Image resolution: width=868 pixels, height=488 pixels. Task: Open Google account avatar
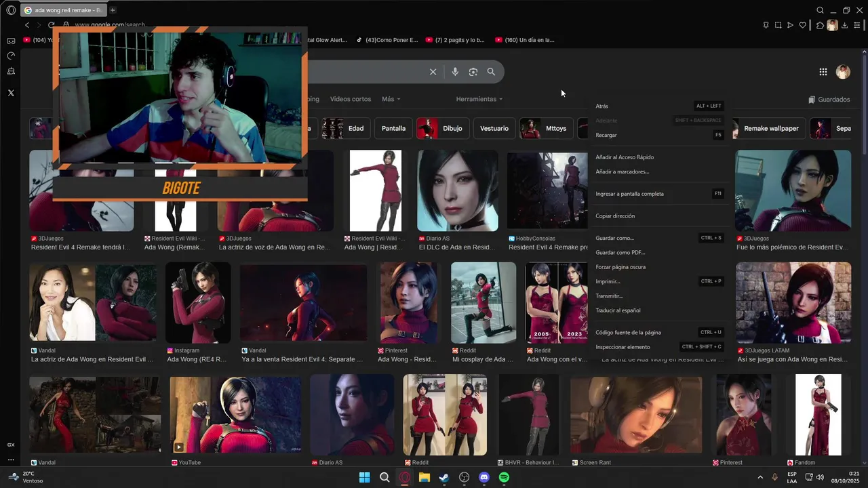(x=843, y=72)
